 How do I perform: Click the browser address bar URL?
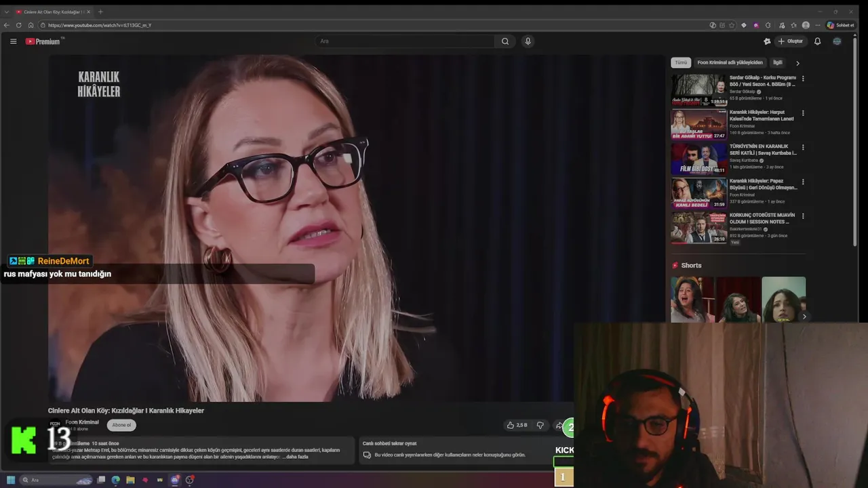(100, 25)
